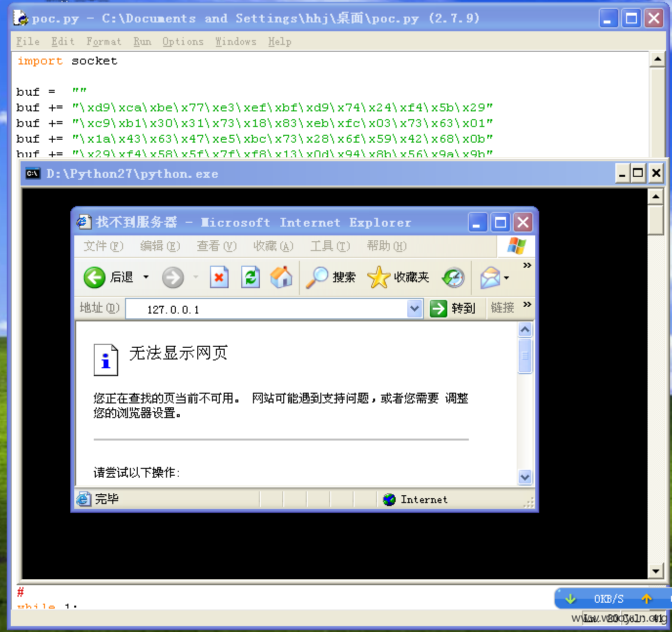Click the IE address field showing 127.0.0.1
The height and width of the screenshot is (632, 672).
tap(267, 309)
